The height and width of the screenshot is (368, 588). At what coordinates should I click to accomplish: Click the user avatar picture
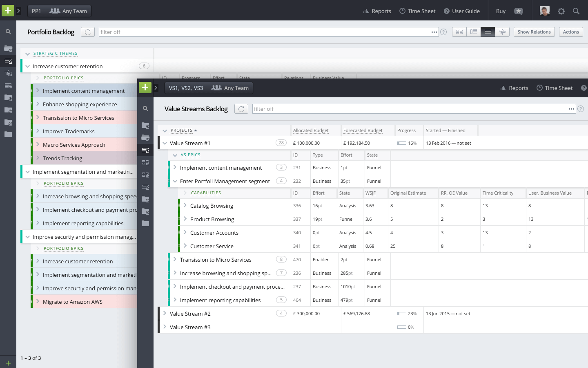pyautogui.click(x=544, y=11)
